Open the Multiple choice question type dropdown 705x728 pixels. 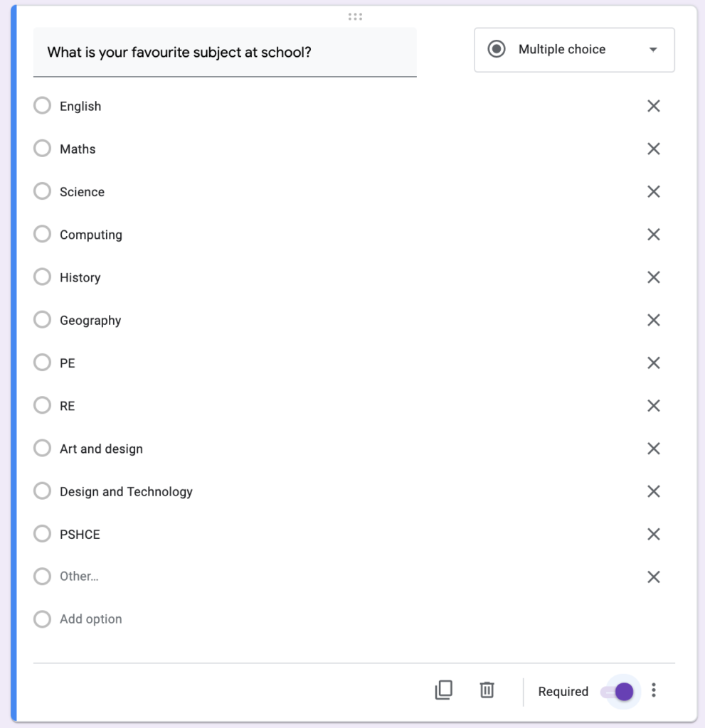click(573, 49)
